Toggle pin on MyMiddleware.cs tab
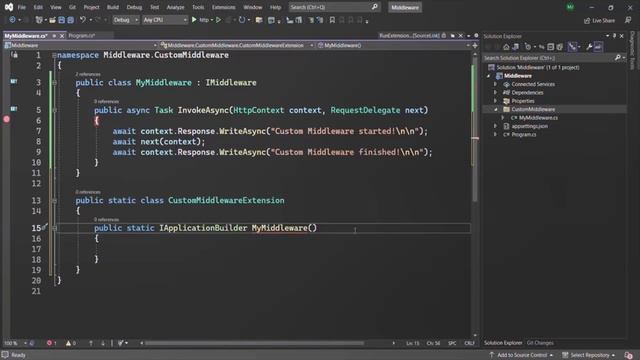The width and height of the screenshot is (640, 360). point(54,36)
